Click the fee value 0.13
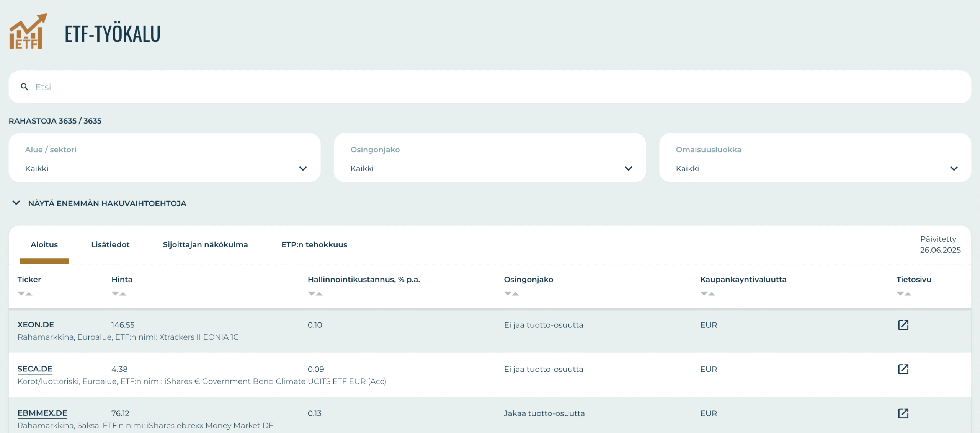980x433 pixels. click(315, 413)
